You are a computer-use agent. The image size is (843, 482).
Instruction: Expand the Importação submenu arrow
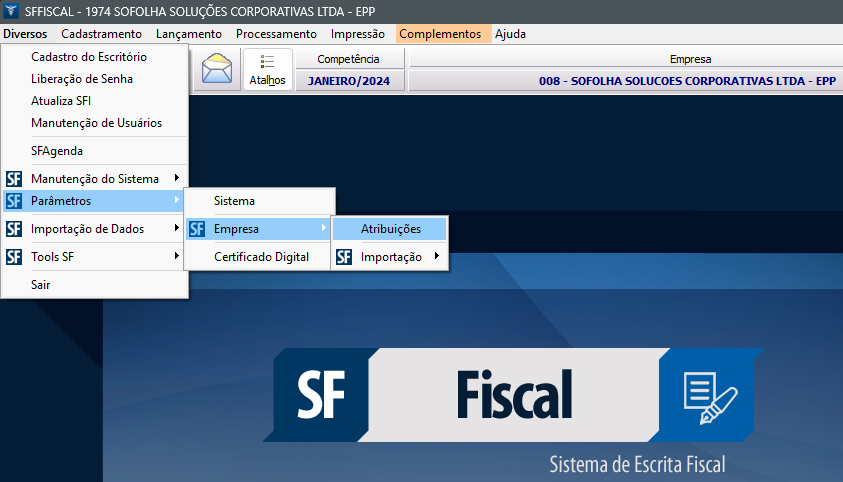pyautogui.click(x=436, y=257)
